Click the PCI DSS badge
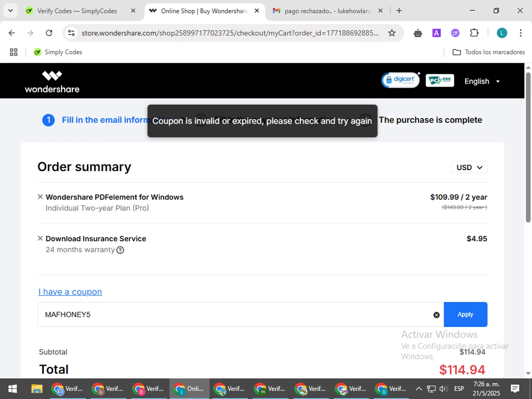This screenshot has width=532, height=399. point(440,81)
